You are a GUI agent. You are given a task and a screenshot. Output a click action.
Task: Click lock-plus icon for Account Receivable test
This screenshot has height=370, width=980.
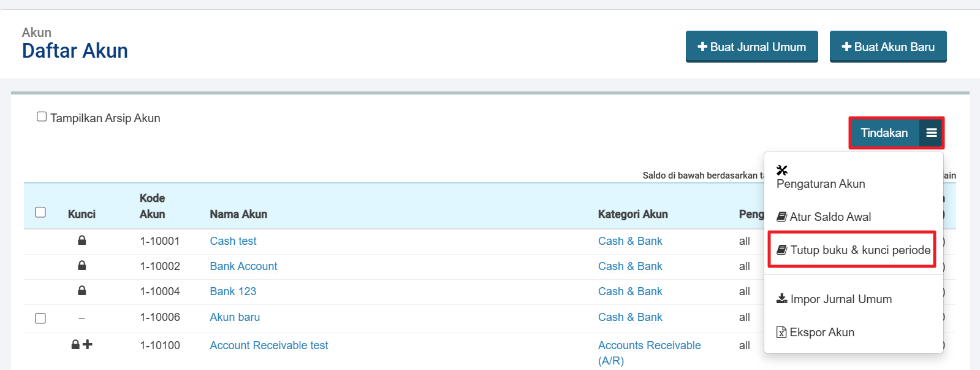click(82, 345)
